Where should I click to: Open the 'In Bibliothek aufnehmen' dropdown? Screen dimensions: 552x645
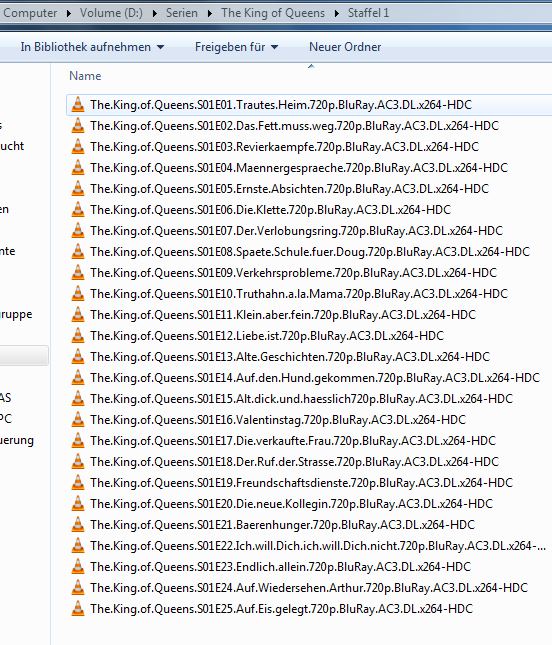click(x=92, y=47)
